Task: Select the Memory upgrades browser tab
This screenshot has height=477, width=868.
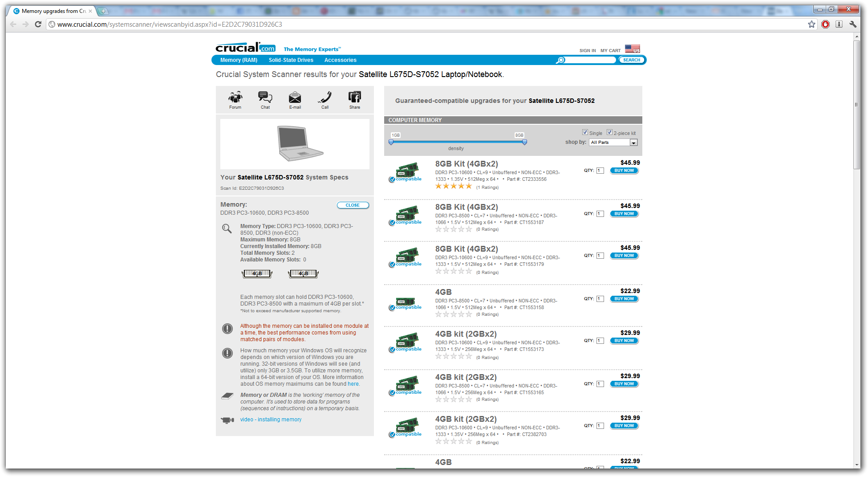Action: click(x=53, y=11)
